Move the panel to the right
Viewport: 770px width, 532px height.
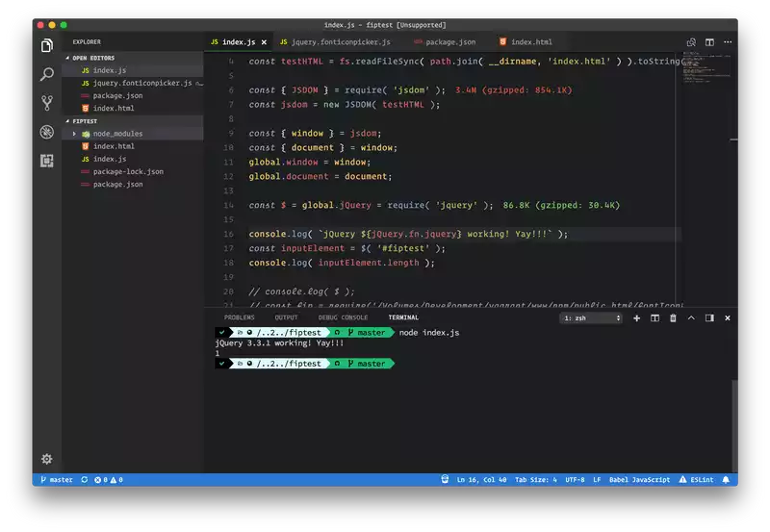(x=709, y=318)
